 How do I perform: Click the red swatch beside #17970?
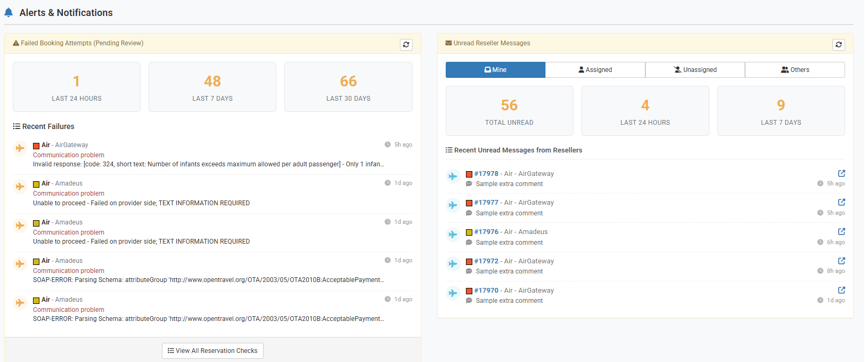(x=469, y=291)
